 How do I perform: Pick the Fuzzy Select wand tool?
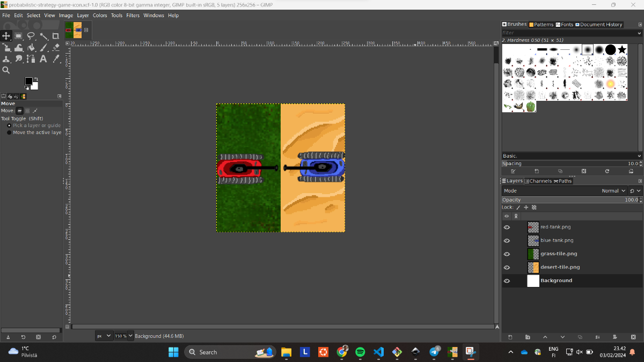(43, 36)
